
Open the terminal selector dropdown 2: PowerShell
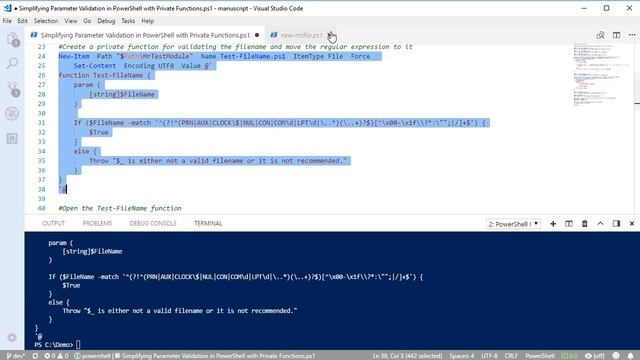513,224
